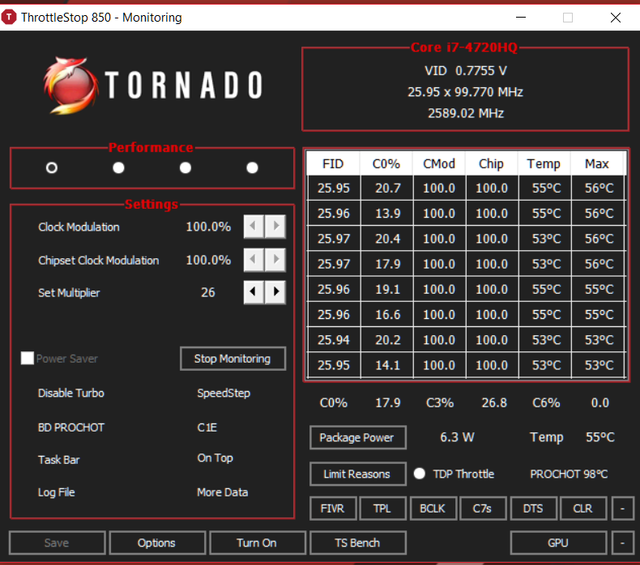Launch TS Bench benchmark
640x565 pixels.
coord(358,543)
